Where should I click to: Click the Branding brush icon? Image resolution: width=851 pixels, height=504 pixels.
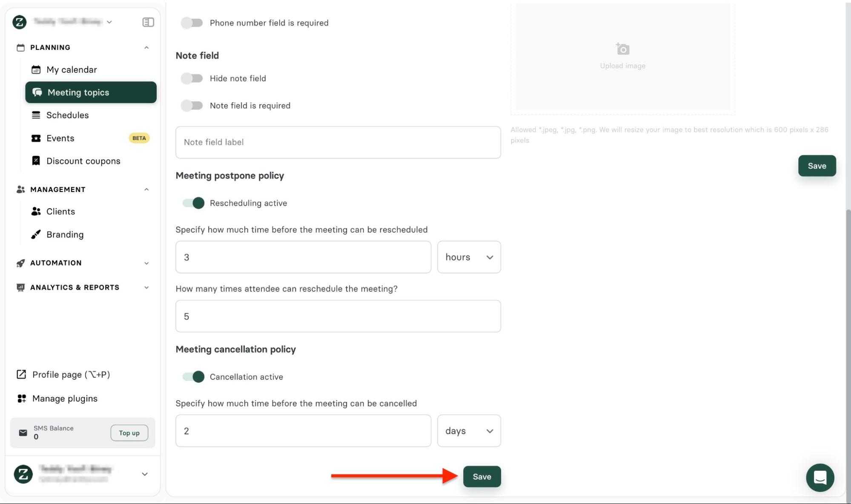(36, 235)
